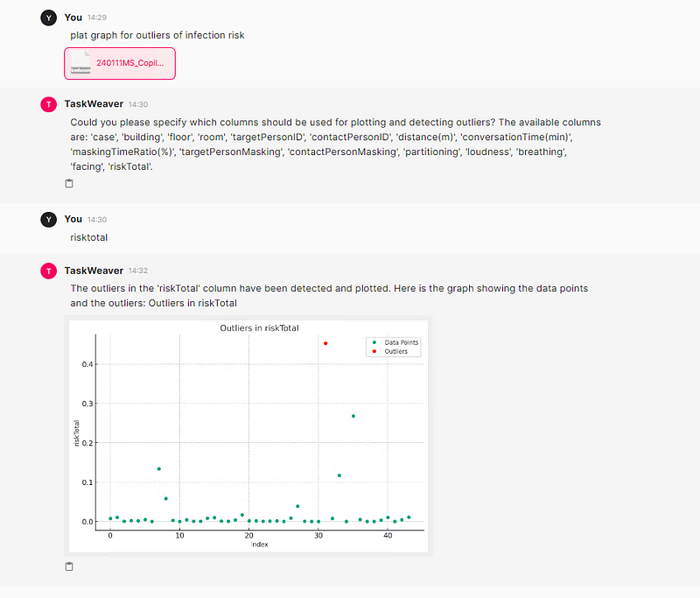This screenshot has height=598, width=700.
Task: Click the file icon in the attachment chip
Action: 80,63
